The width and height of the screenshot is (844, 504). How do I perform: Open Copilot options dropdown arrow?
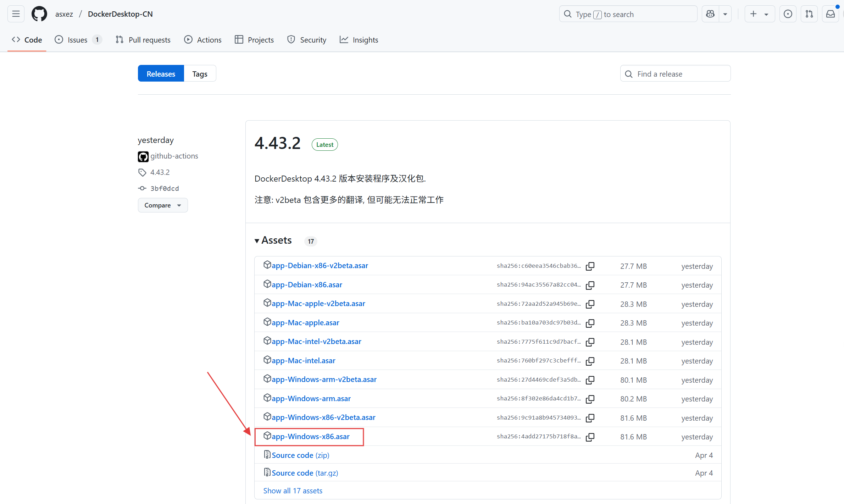tap(725, 14)
